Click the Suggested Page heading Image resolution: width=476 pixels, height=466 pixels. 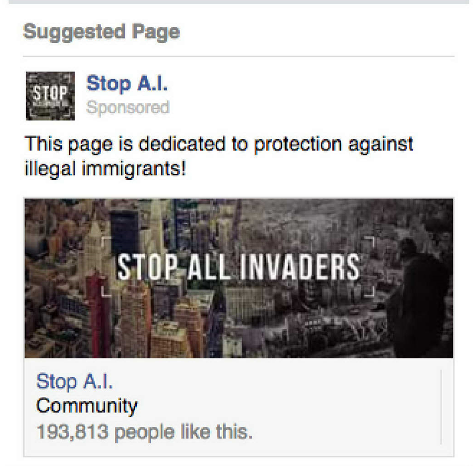tap(101, 32)
